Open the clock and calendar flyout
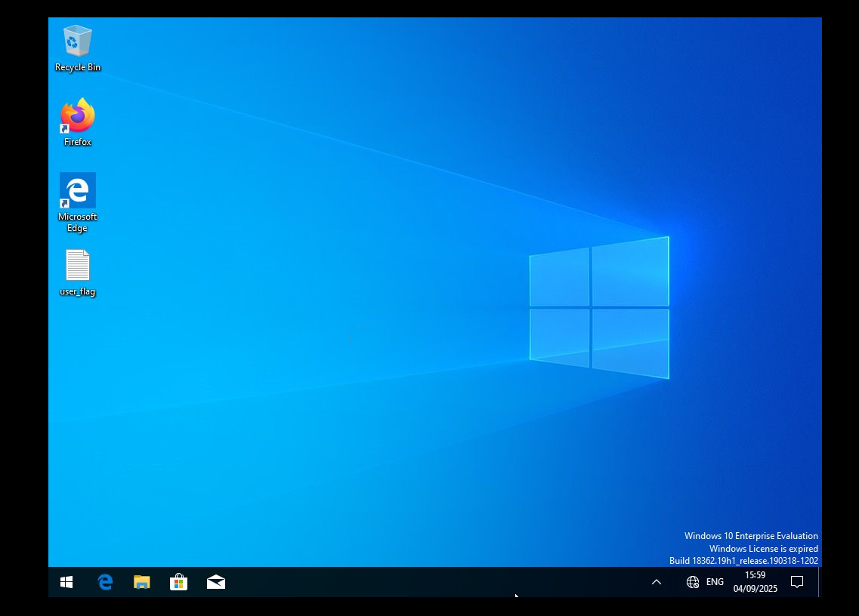This screenshot has width=859, height=616. click(x=755, y=582)
